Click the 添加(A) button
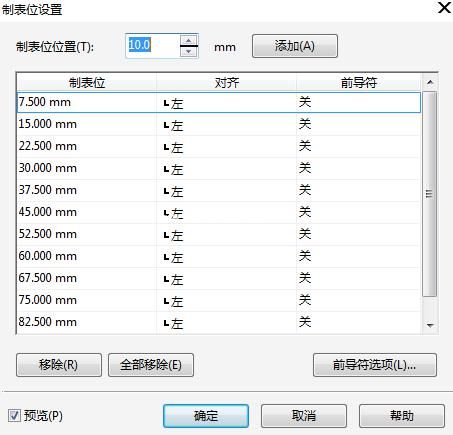 pos(295,46)
